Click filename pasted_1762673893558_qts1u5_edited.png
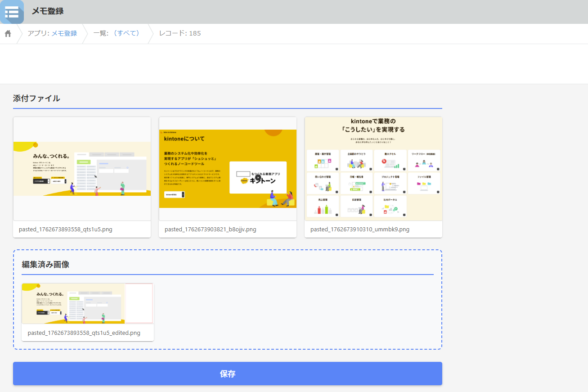588x392 pixels. (84, 333)
